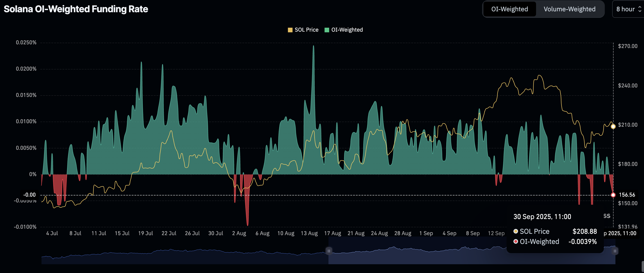The image size is (644, 273).
Task: Click left pause-style range handle in navigator
Action: click(329, 251)
